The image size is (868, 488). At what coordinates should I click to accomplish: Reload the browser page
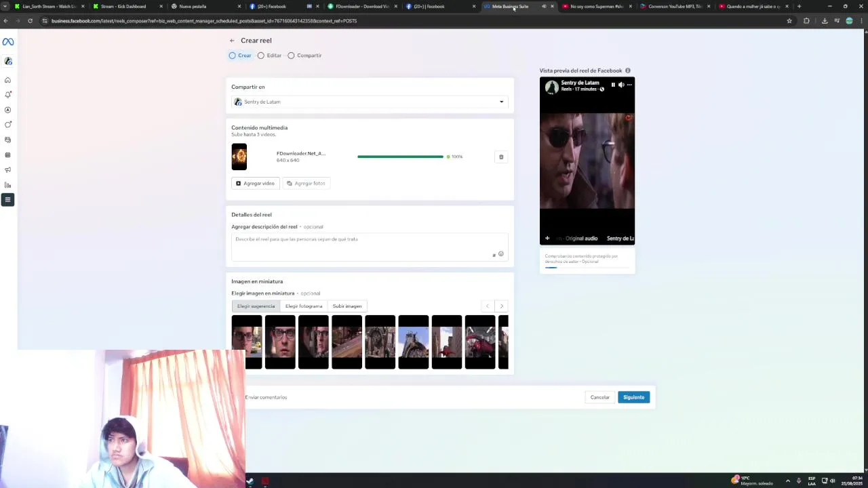(30, 20)
